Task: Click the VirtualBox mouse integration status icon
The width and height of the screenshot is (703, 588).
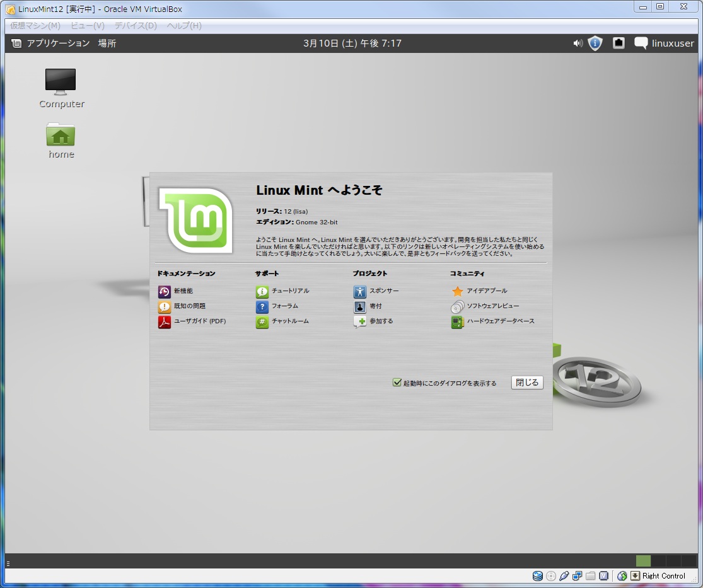Action: click(x=622, y=576)
